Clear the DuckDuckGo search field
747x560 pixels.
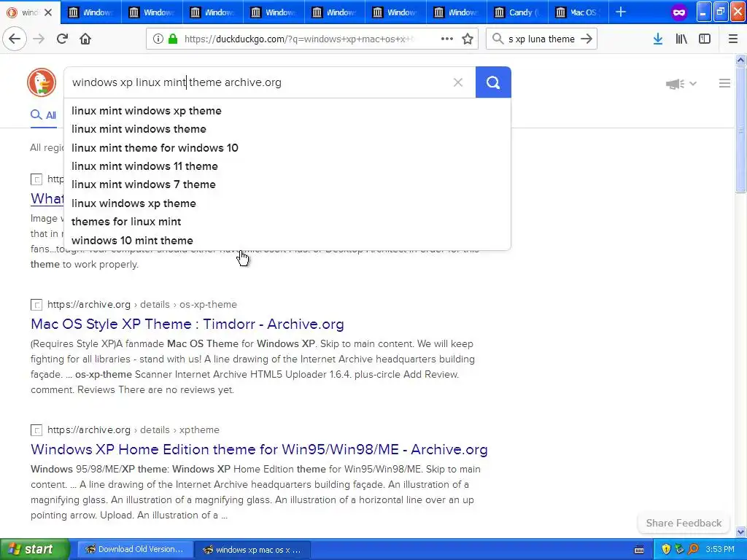458,82
